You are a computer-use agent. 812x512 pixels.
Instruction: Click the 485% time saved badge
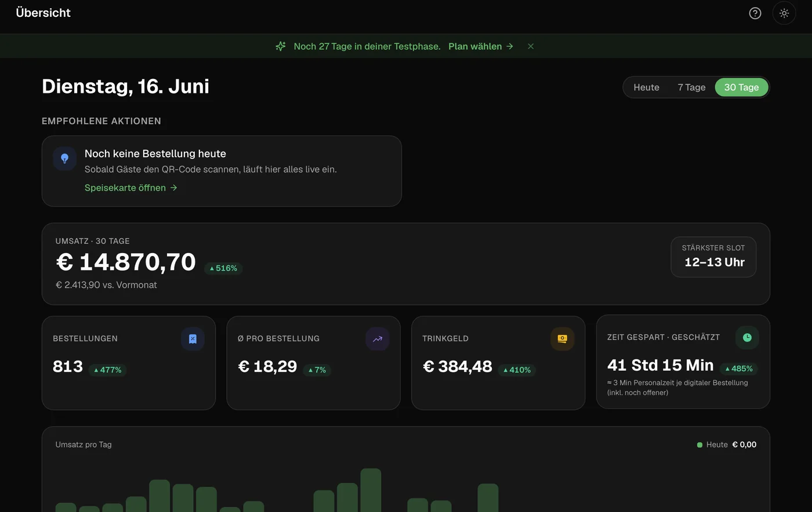(739, 369)
